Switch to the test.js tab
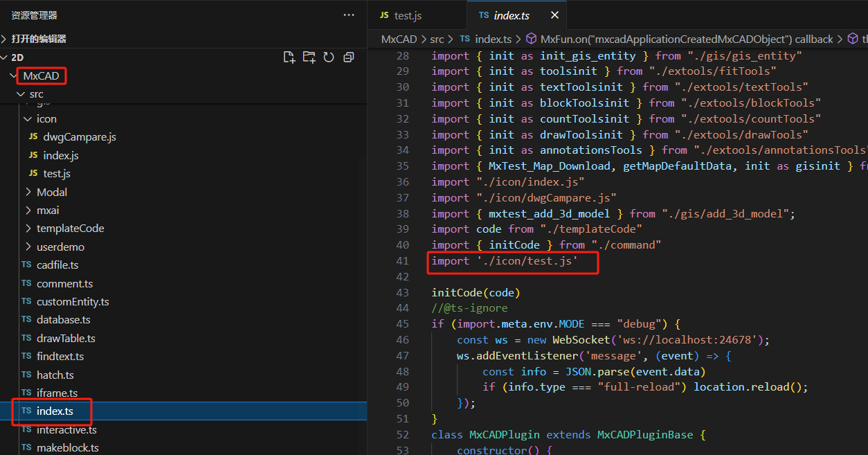Screen dimensions: 868x455 coord(408,15)
